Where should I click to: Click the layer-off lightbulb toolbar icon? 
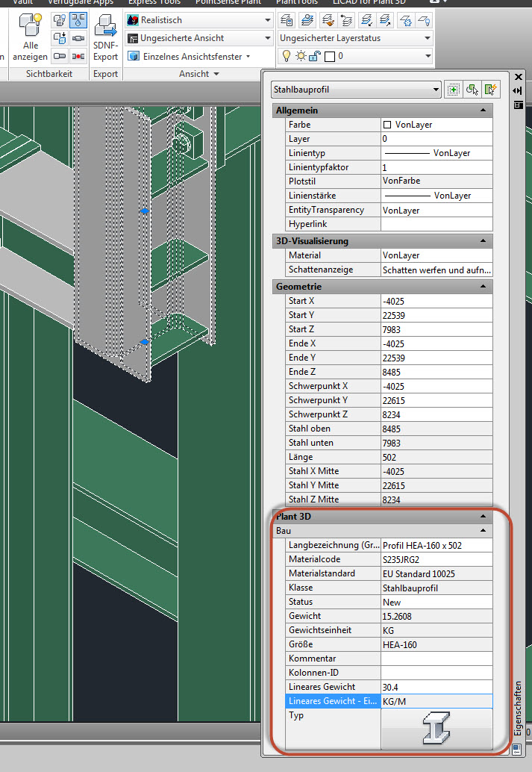point(425,20)
